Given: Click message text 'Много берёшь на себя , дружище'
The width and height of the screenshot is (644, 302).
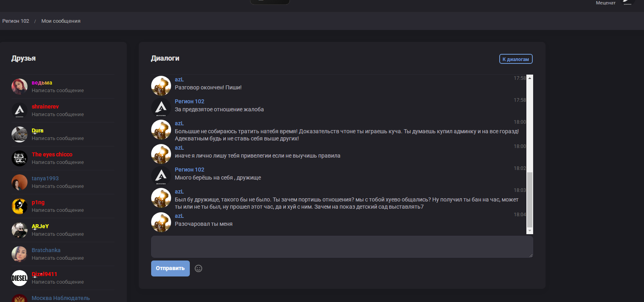Looking at the screenshot, I should coord(218,178).
